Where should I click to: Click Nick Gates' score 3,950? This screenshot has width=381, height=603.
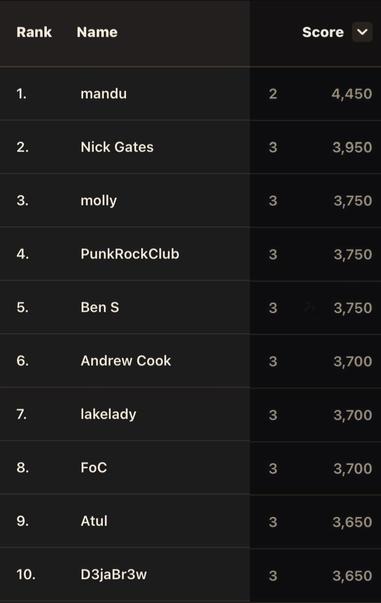coord(352,147)
